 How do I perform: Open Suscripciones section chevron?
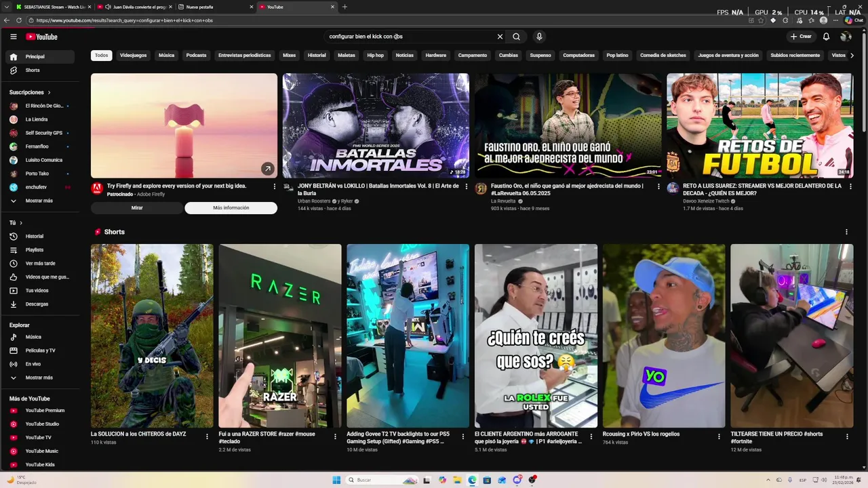click(49, 92)
